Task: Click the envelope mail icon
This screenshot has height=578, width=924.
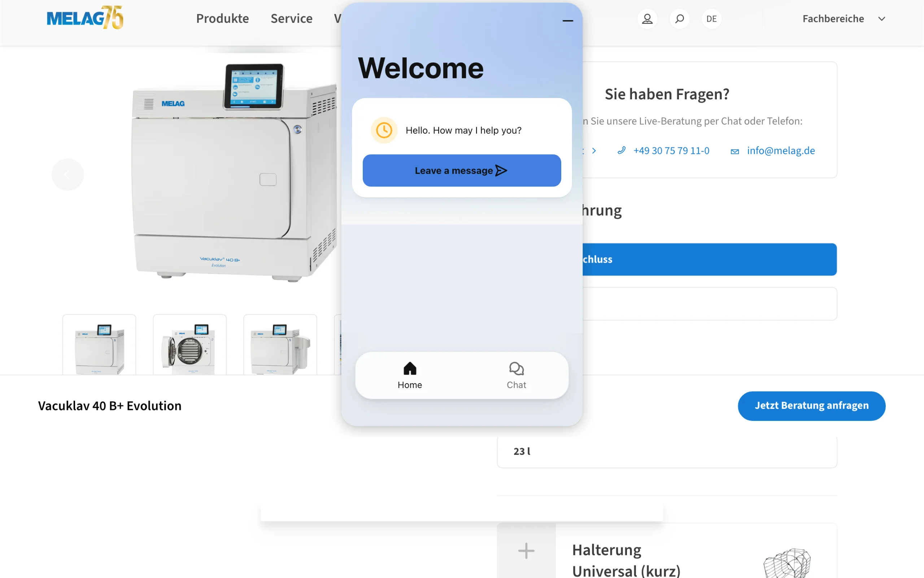Action: (x=735, y=152)
